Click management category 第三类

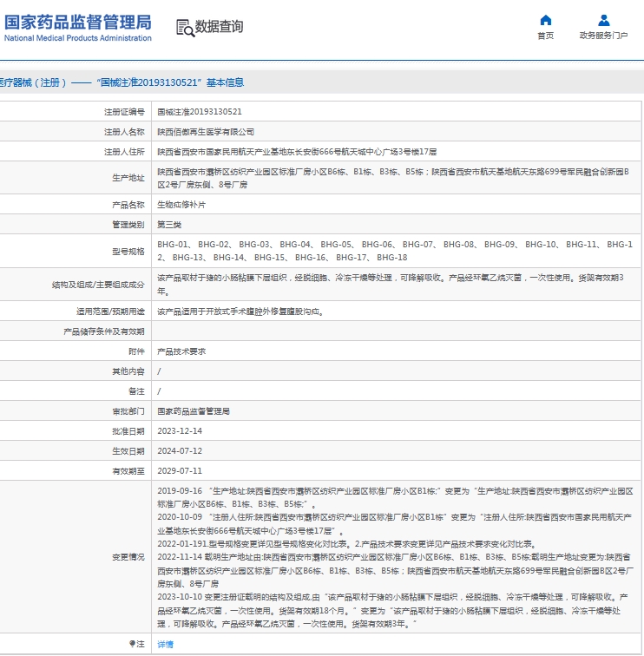[x=169, y=225]
